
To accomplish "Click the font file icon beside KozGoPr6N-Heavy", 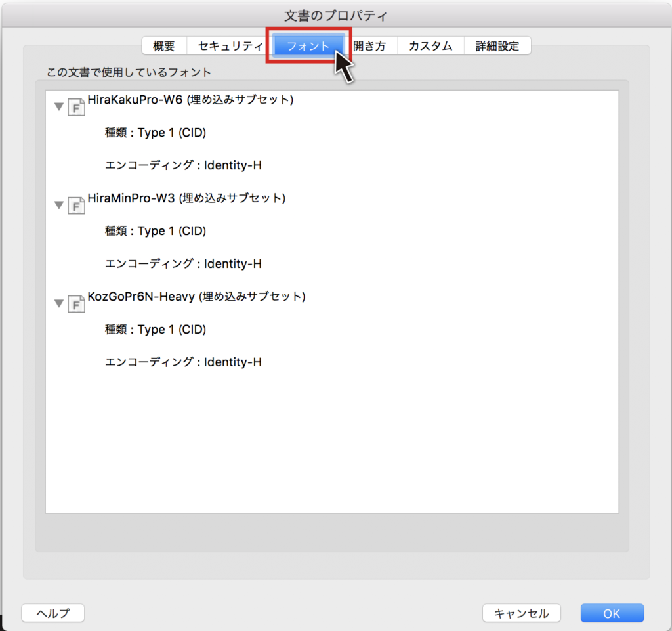I will pos(76,304).
